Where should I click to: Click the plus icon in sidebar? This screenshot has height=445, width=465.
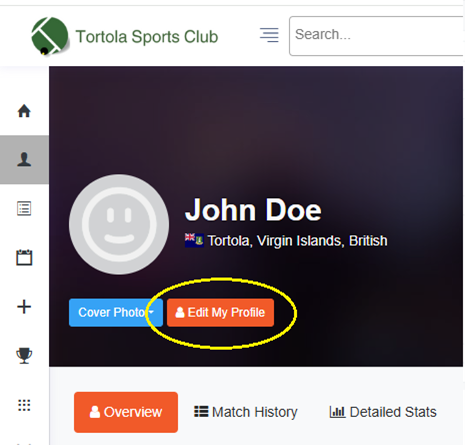point(24,307)
